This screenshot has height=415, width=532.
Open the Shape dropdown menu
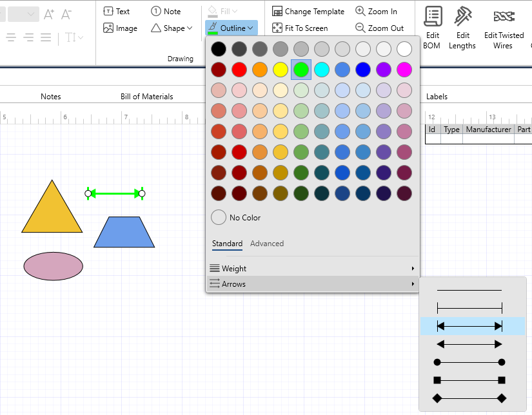coord(172,28)
